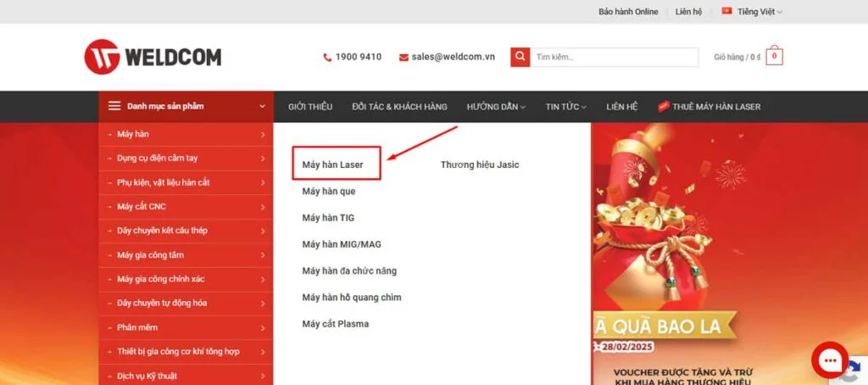Open Thương hiệu Jasic link

point(480,165)
